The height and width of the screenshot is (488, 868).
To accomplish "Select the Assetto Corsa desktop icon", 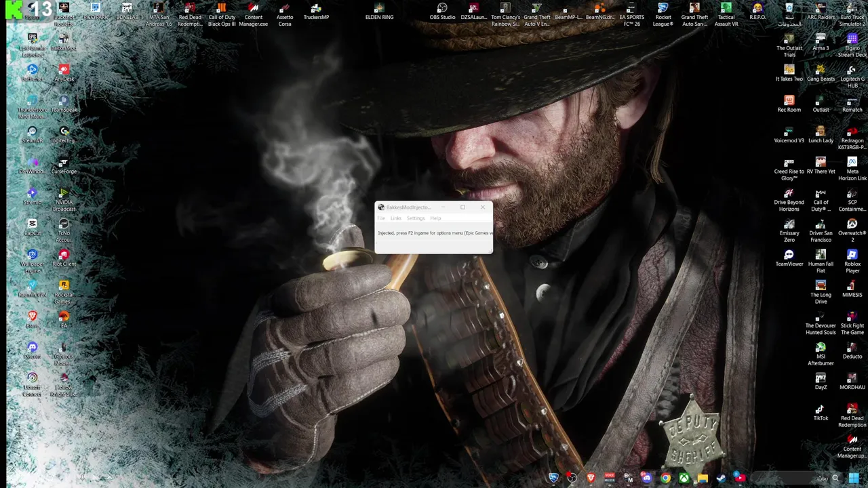I will click(x=285, y=14).
